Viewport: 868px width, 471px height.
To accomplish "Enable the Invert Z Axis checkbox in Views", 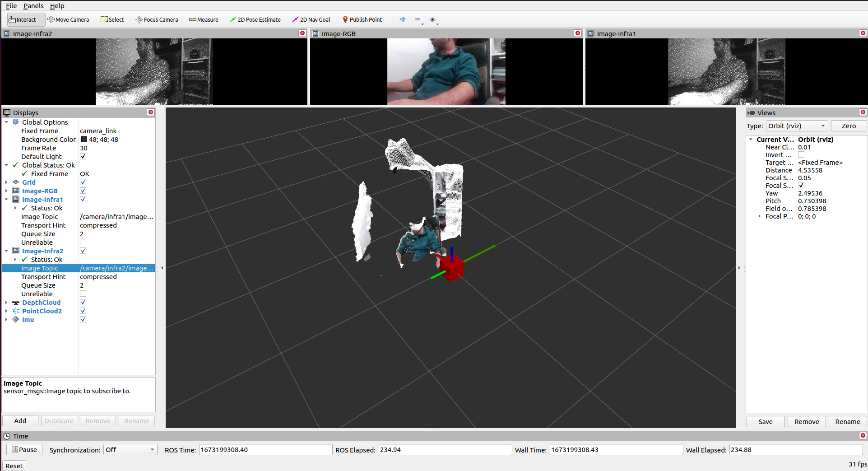I will click(x=801, y=155).
